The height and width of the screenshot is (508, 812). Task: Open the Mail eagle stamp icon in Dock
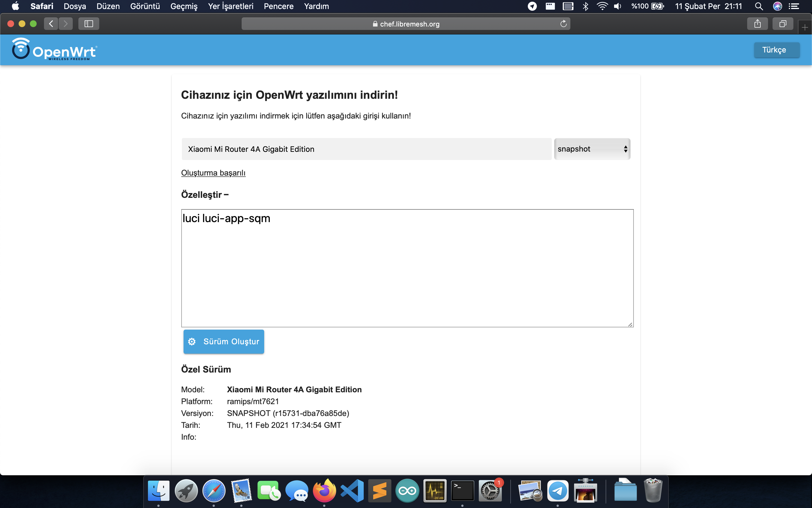click(241, 491)
